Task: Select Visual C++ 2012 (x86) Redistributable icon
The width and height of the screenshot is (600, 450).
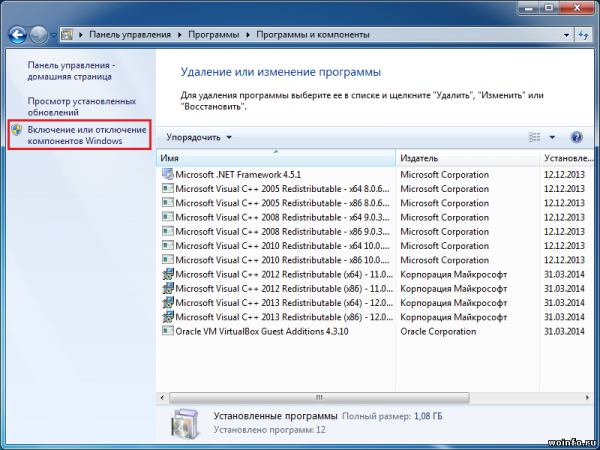Action: tap(167, 288)
